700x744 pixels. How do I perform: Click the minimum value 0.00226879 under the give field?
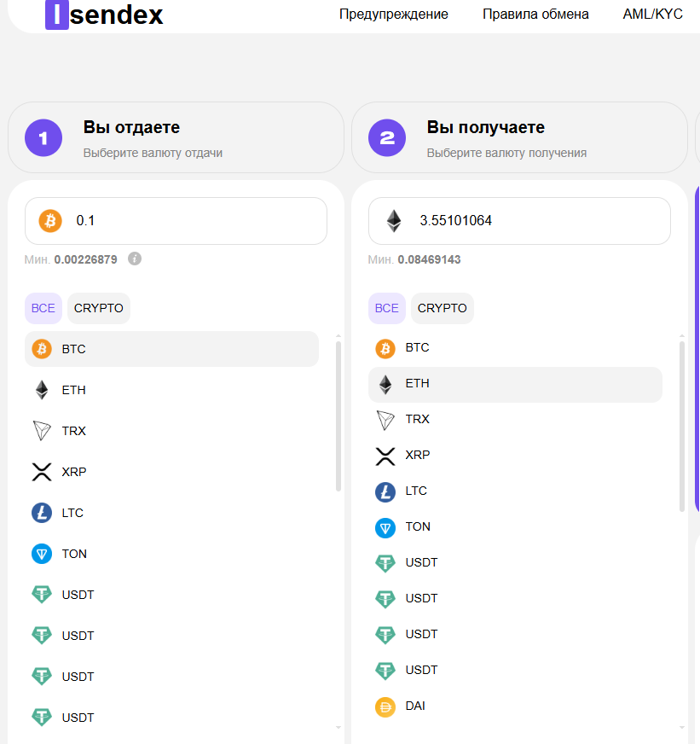coord(85,259)
